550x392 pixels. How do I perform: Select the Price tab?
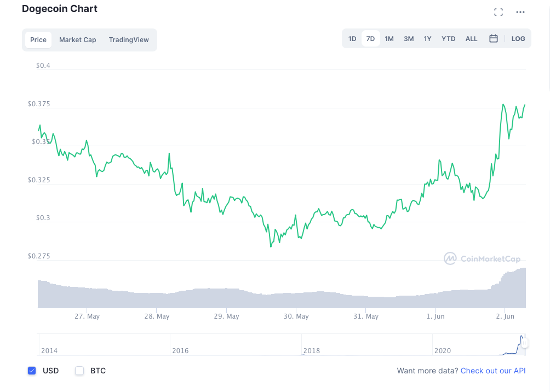click(x=38, y=40)
